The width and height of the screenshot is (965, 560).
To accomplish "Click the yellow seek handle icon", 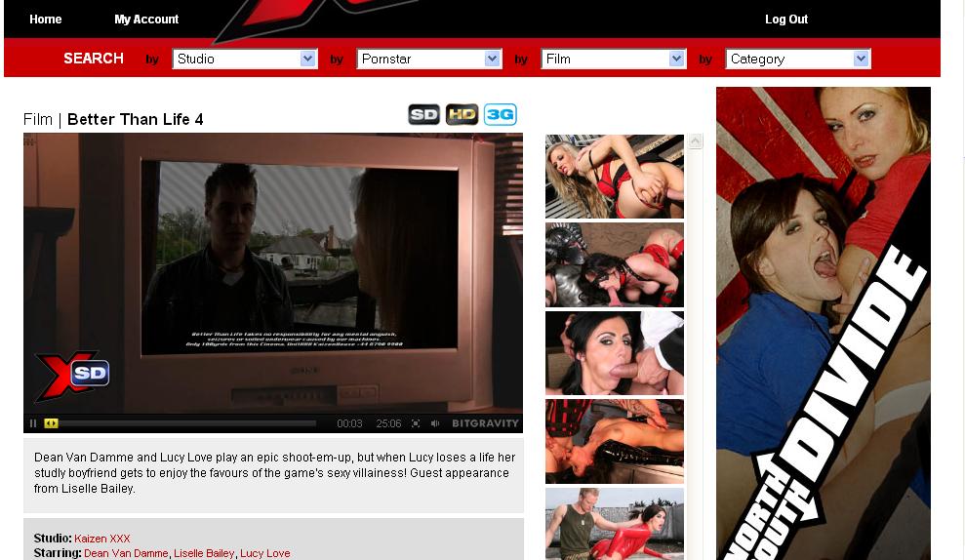I will pyautogui.click(x=51, y=423).
